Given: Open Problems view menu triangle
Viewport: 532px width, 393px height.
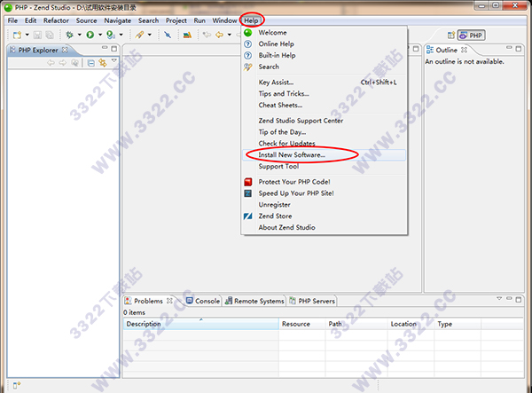Looking at the screenshot, I should [499, 298].
